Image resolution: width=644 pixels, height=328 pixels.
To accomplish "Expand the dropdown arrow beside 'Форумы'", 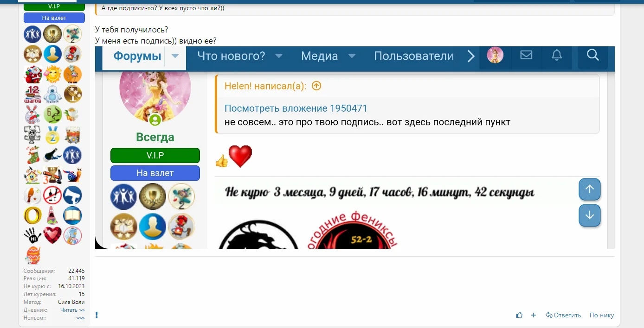I will tap(175, 56).
